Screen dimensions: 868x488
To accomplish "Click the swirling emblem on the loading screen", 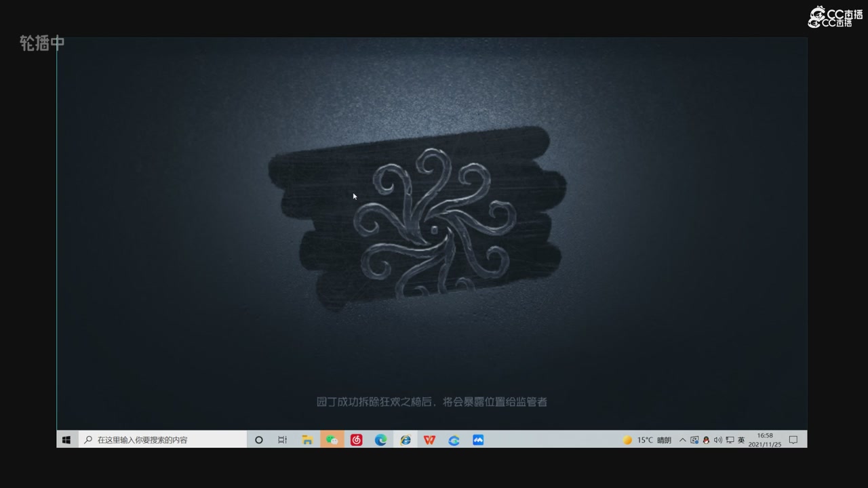I will tap(433, 224).
